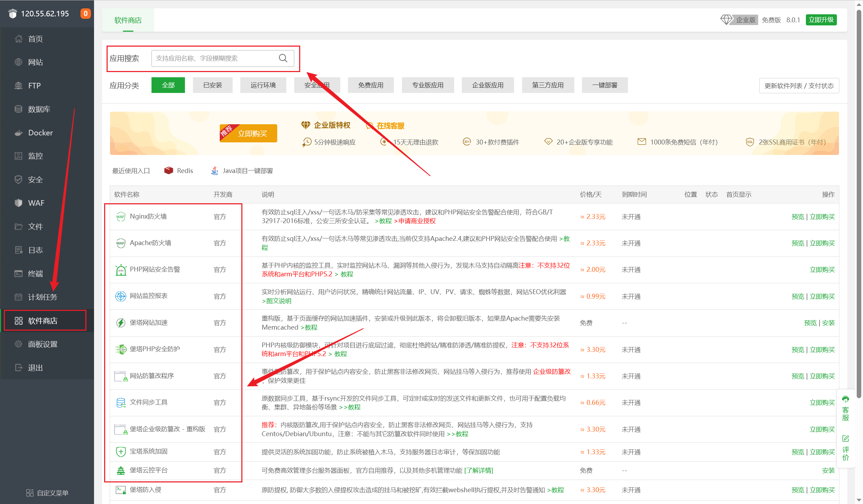Click the panel logo beside the IP
The width and height of the screenshot is (863, 504).
13,14
